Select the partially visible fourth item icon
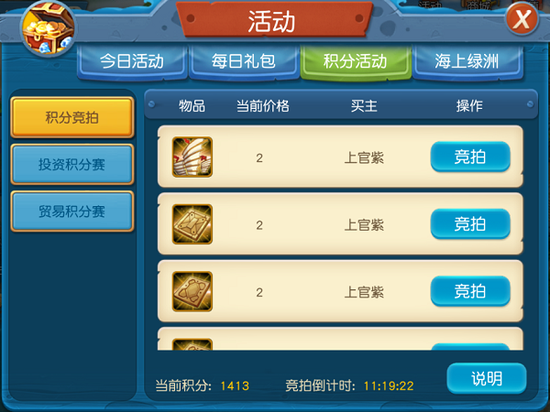 point(192,344)
